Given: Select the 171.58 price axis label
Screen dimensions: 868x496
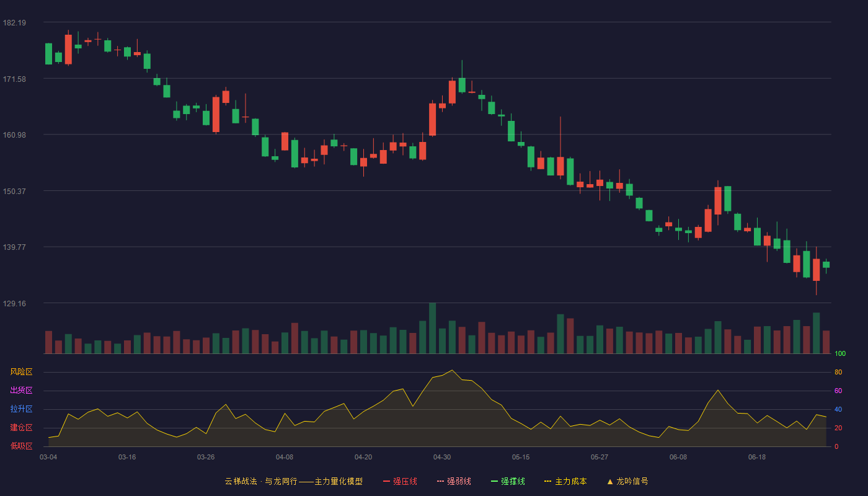Looking at the screenshot, I should click(x=14, y=79).
